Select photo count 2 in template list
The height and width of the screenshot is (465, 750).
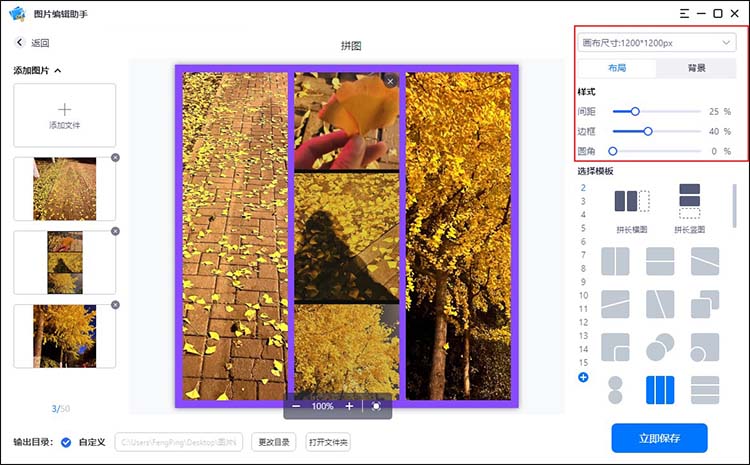[x=583, y=188]
